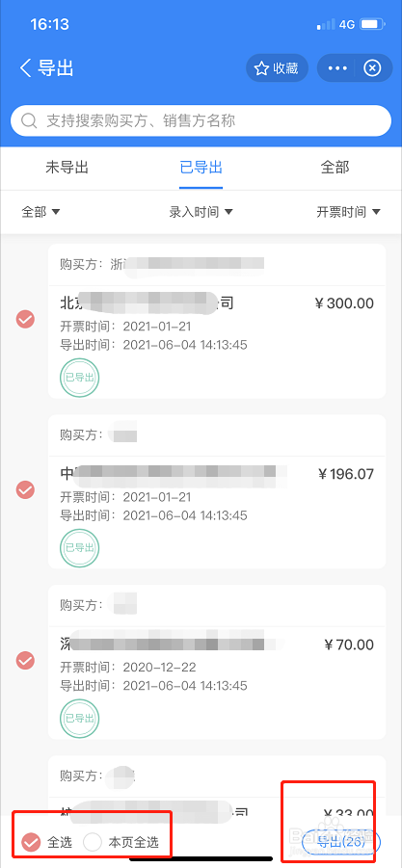This screenshot has height=868, width=402.
Task: Switch to the 全部 tab
Action: coord(335,168)
